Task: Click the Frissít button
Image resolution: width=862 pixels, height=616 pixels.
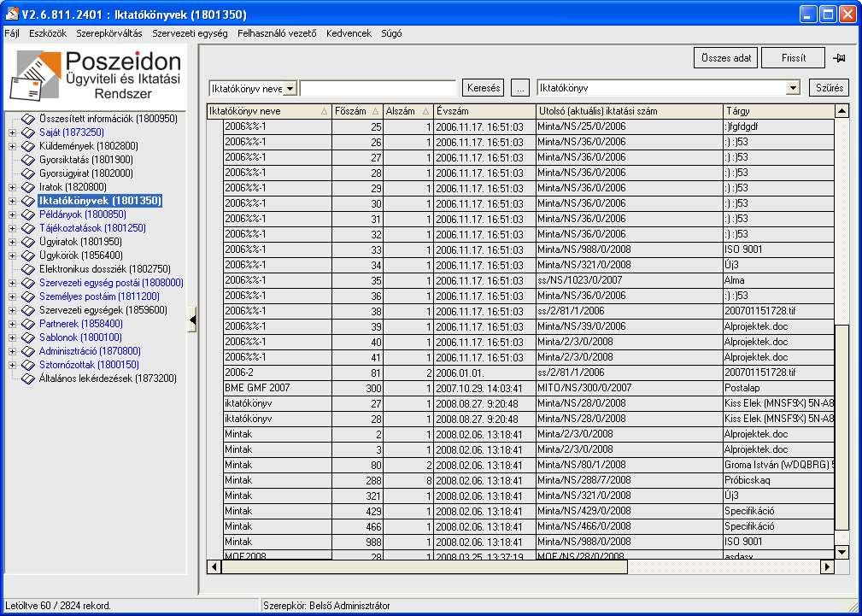Action: (794, 58)
